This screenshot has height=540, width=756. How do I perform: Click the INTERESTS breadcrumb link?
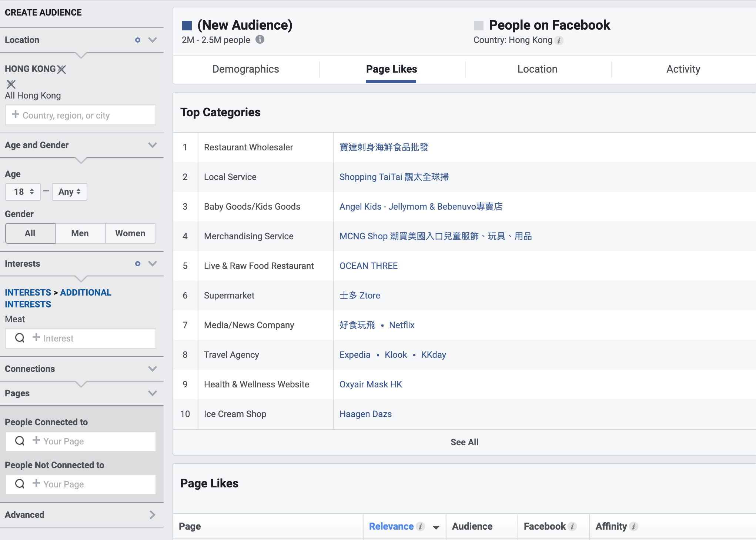click(x=28, y=293)
